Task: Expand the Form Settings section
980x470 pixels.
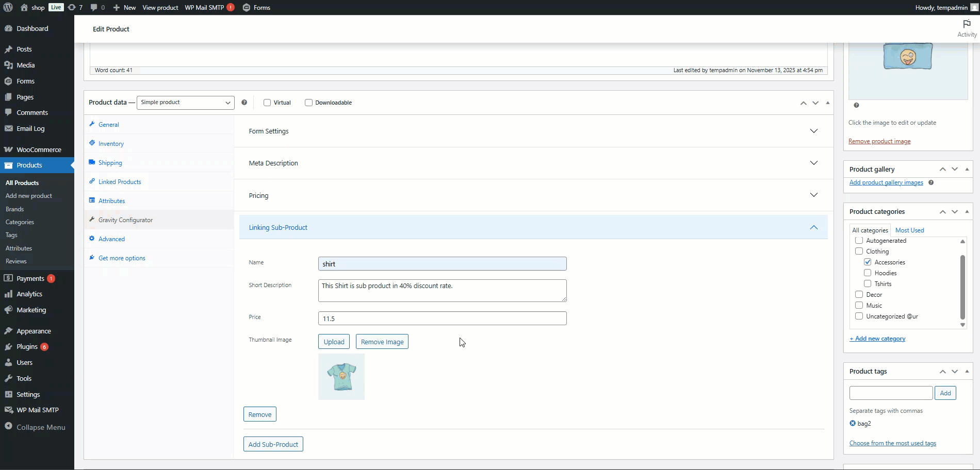Action: point(813,131)
